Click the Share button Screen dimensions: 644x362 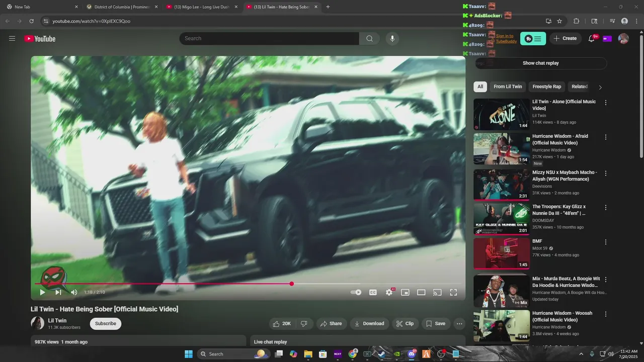pos(331,323)
